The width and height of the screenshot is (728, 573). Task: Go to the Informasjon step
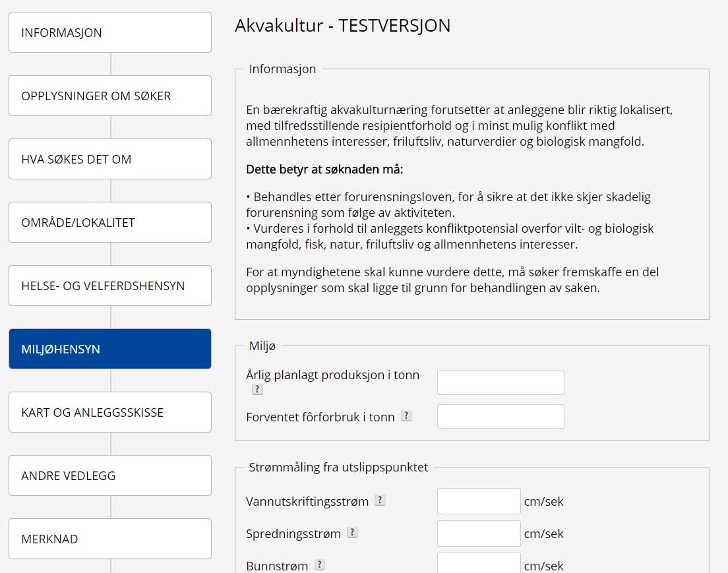click(x=110, y=32)
